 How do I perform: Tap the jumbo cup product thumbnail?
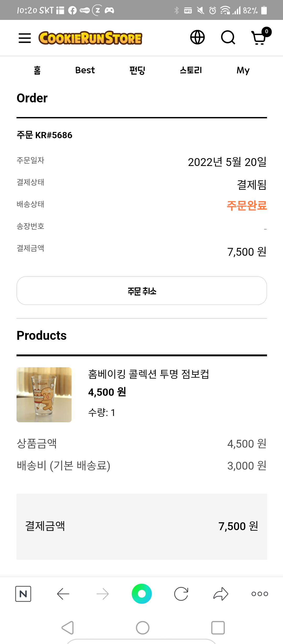click(x=44, y=395)
